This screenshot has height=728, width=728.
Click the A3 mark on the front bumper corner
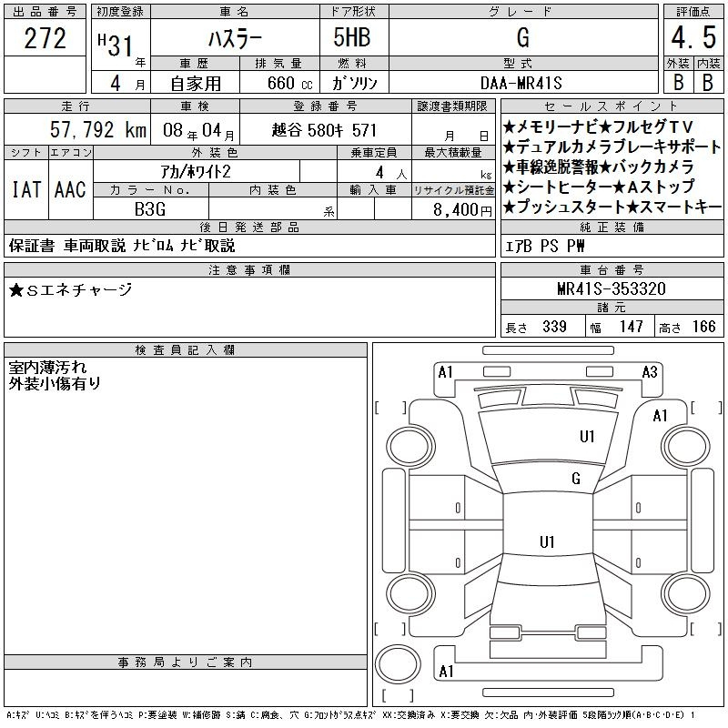(650, 372)
